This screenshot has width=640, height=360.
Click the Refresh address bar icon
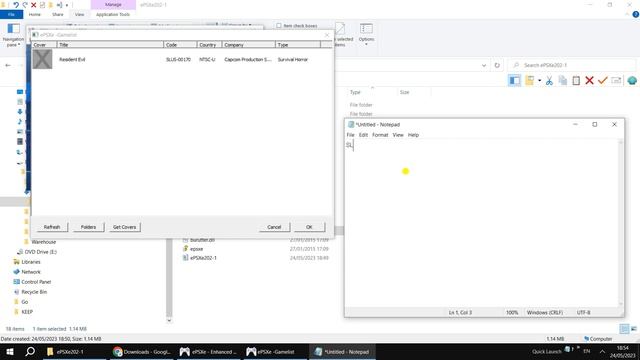pyautogui.click(x=497, y=65)
